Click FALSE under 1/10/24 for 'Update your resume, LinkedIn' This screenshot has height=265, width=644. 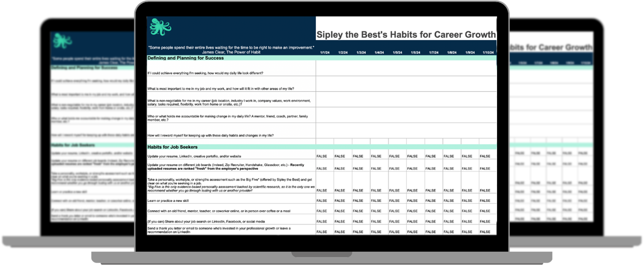tap(485, 156)
